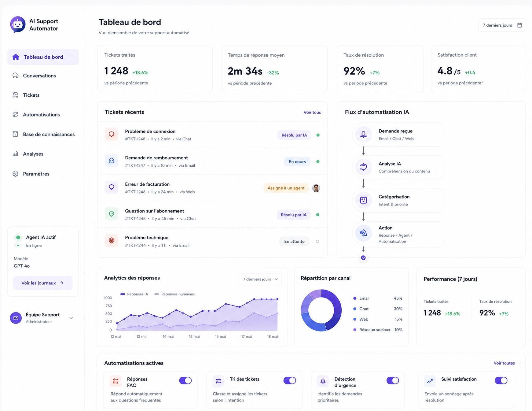Click Résolu par IA badge on TKT-1245

coord(294,215)
